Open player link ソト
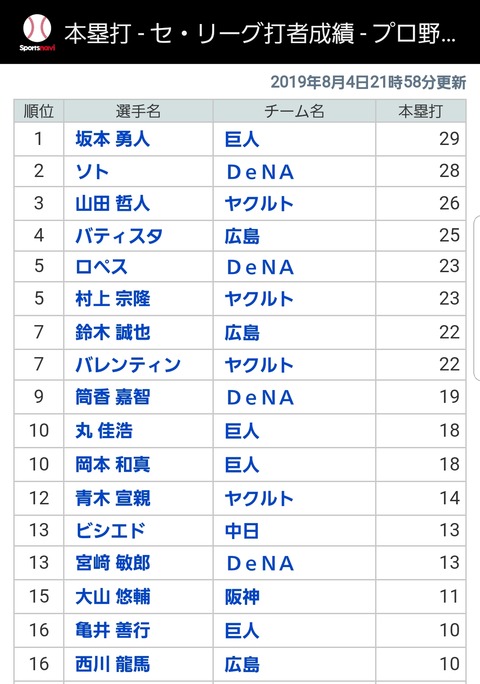Image resolution: width=480 pixels, height=684 pixels. (92, 172)
